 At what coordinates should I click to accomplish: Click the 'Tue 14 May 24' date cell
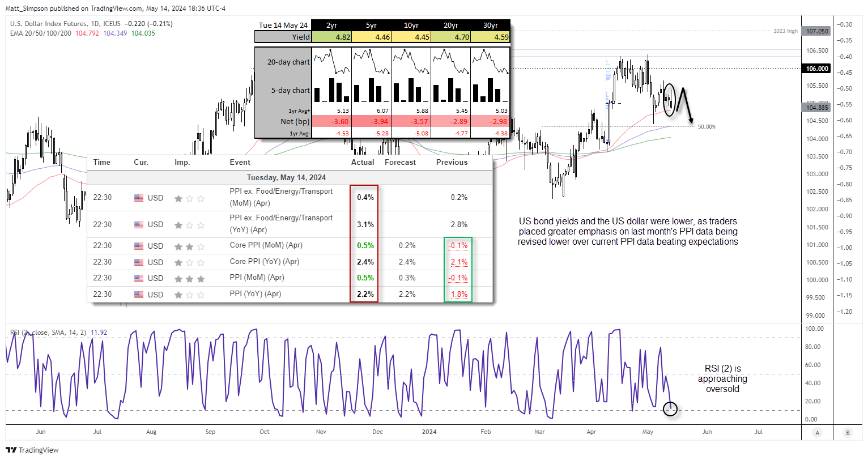pos(283,25)
